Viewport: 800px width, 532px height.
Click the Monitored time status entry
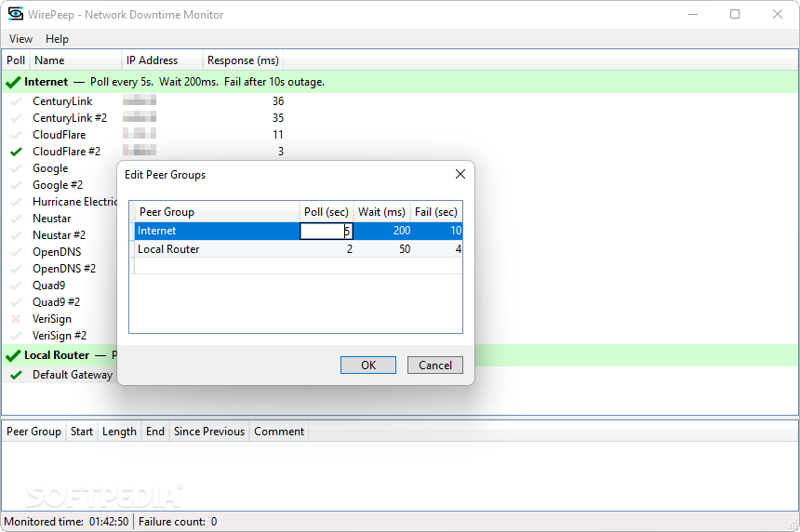click(x=66, y=522)
